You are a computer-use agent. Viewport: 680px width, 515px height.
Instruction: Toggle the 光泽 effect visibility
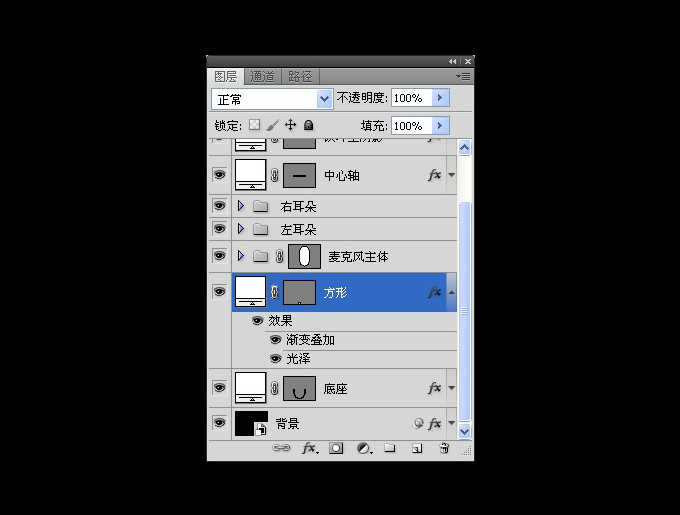tap(275, 359)
